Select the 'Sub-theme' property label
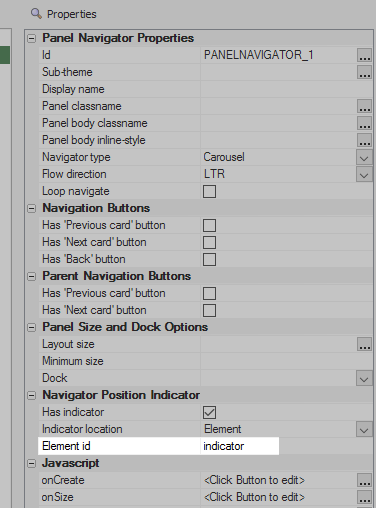Image resolution: width=376 pixels, height=508 pixels. pos(67,72)
